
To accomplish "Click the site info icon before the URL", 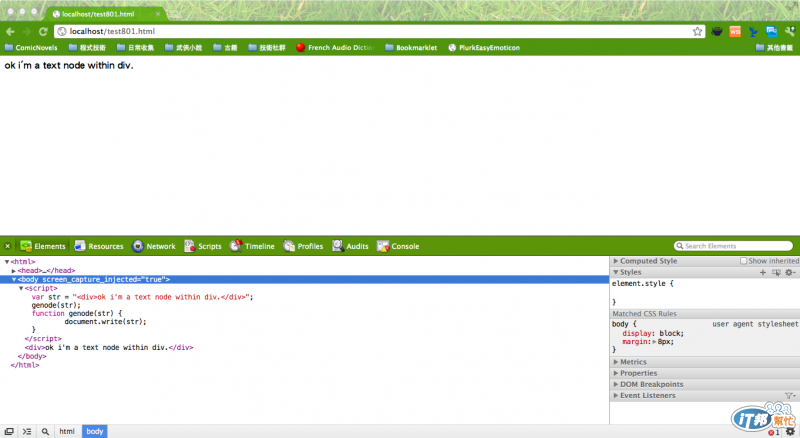I will pyautogui.click(x=62, y=32).
